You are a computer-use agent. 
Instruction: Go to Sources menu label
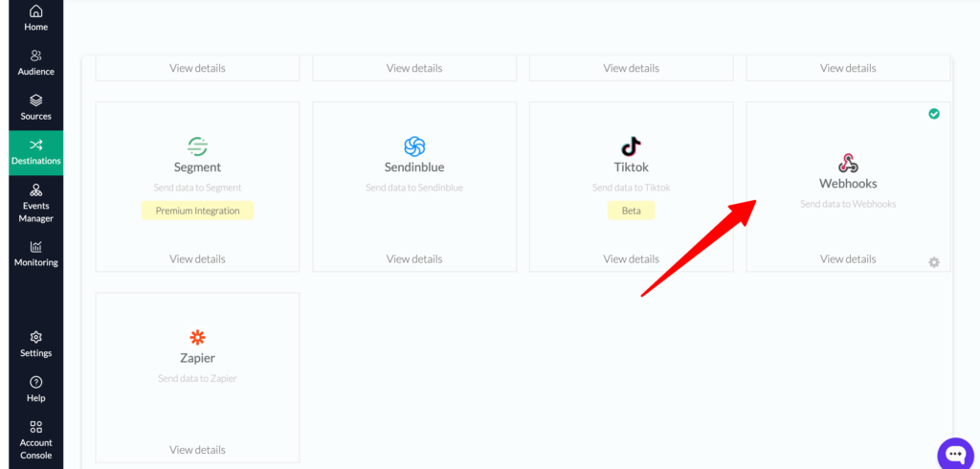35,117
